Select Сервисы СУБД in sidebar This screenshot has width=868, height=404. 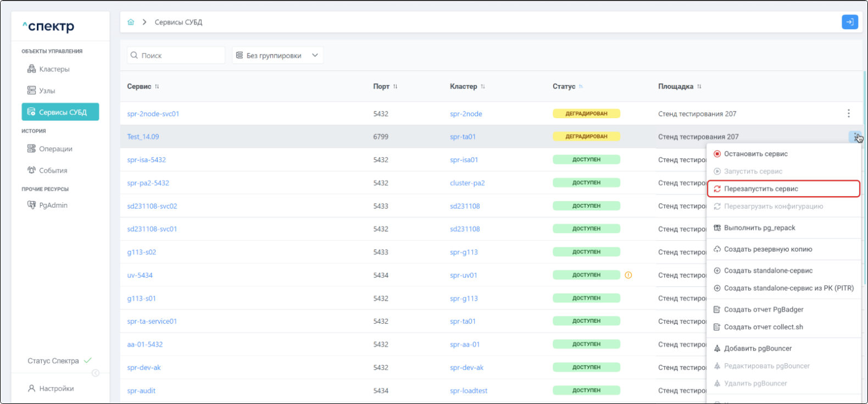point(60,112)
